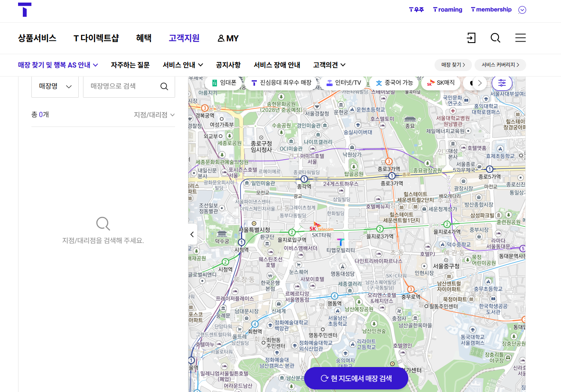Screen dimensions: 561x392
Task: Click the 명동대성당 map label
Action: click(342, 274)
